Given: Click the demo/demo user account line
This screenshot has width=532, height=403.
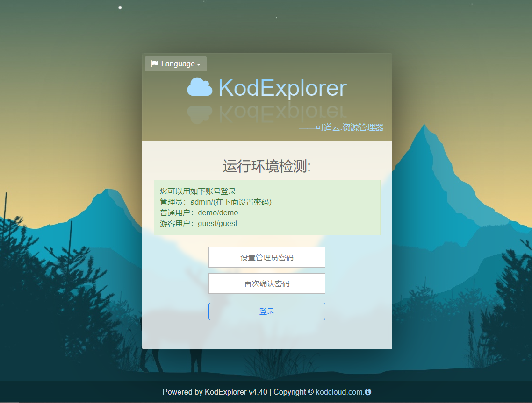Looking at the screenshot, I should click(199, 213).
